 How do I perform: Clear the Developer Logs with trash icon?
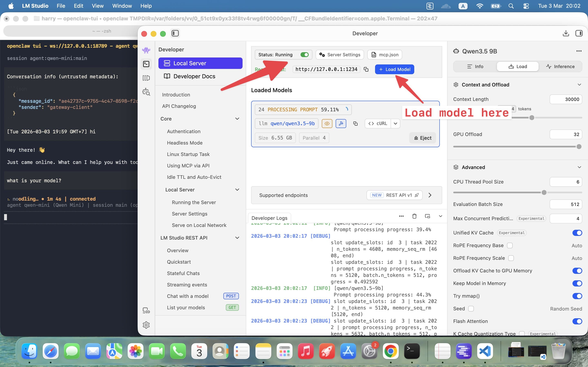click(414, 216)
